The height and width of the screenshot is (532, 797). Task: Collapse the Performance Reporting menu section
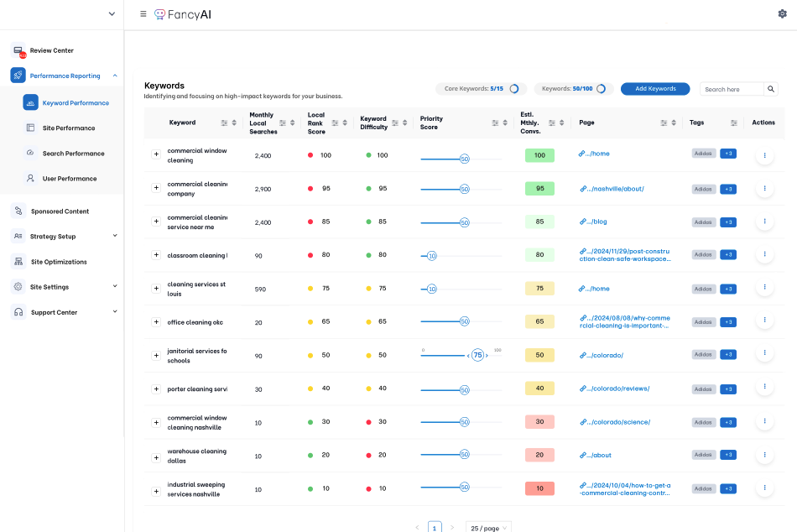pyautogui.click(x=115, y=76)
